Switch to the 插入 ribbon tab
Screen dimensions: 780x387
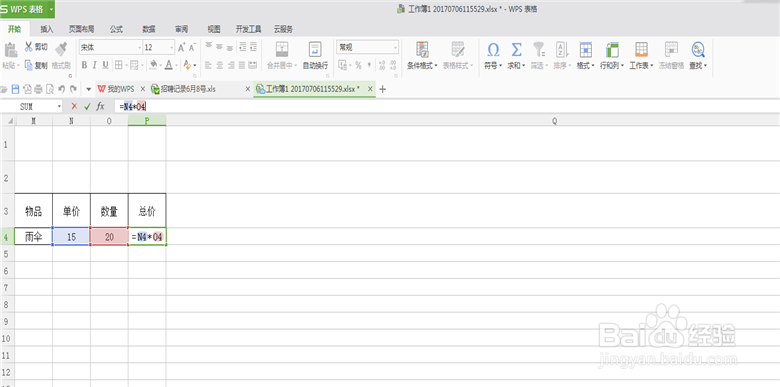tap(47, 29)
